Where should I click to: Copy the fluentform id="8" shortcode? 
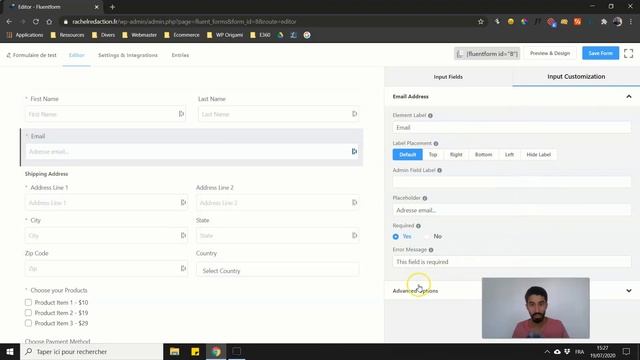(487, 53)
